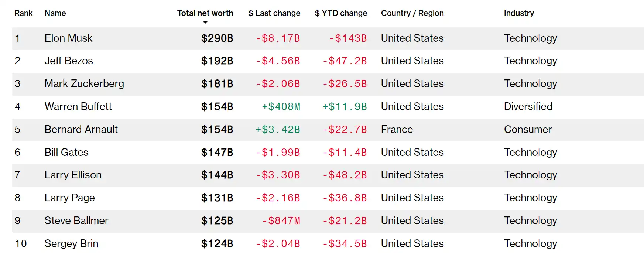Sort by $ Last change column
The image size is (644, 253).
274,13
